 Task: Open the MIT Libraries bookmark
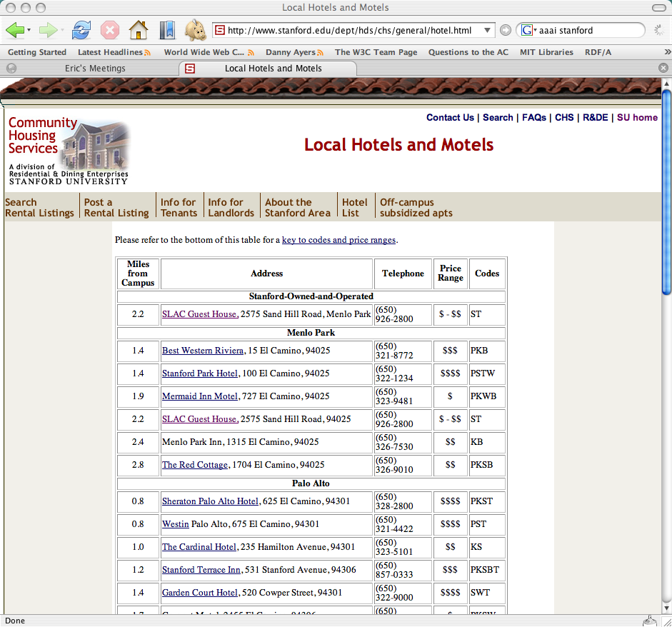coord(546,52)
